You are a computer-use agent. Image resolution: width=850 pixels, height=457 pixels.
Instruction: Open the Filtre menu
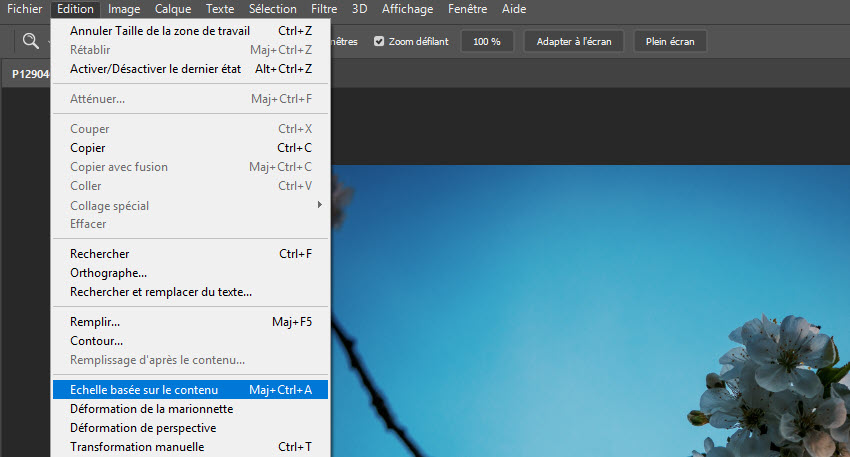[x=324, y=9]
